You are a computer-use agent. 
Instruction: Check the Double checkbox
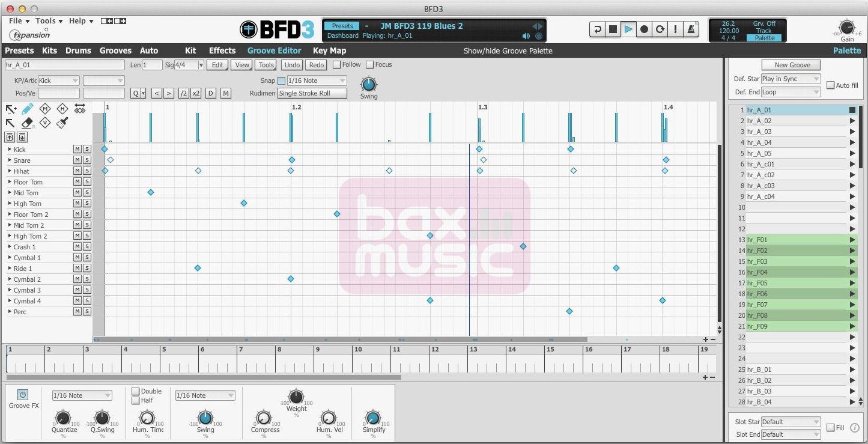click(135, 391)
